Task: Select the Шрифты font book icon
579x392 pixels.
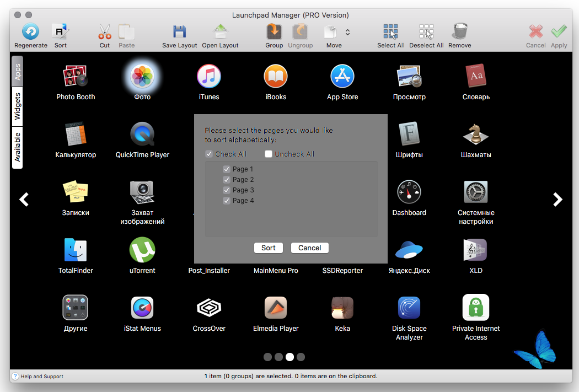Action: (x=409, y=133)
